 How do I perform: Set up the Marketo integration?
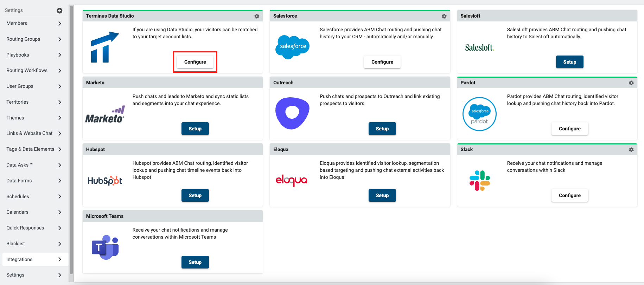[x=195, y=129]
